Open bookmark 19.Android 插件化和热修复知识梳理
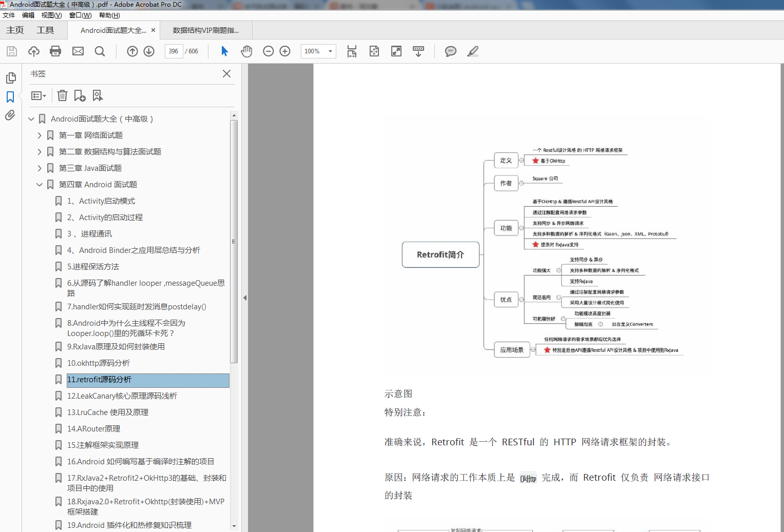This screenshot has height=532, width=784. tap(129, 525)
